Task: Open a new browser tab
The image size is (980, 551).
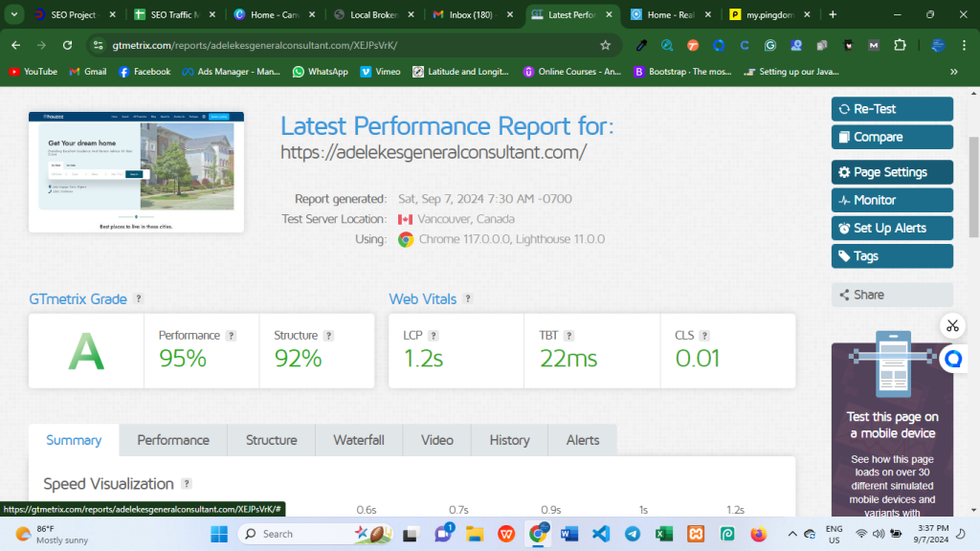Action: click(x=833, y=14)
